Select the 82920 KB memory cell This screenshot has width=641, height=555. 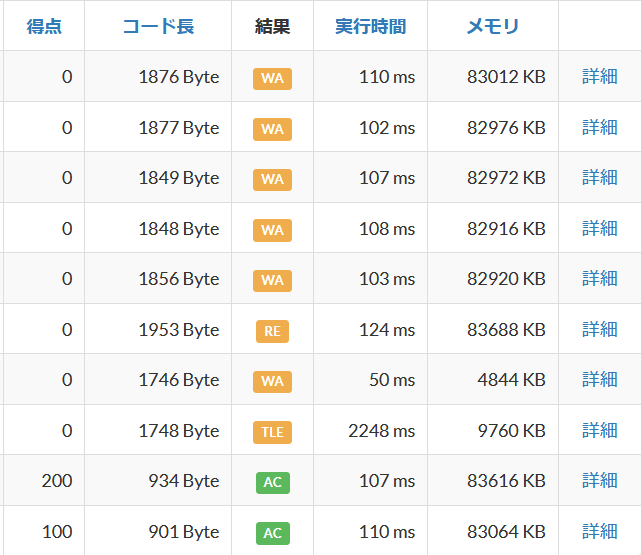pyautogui.click(x=493, y=278)
